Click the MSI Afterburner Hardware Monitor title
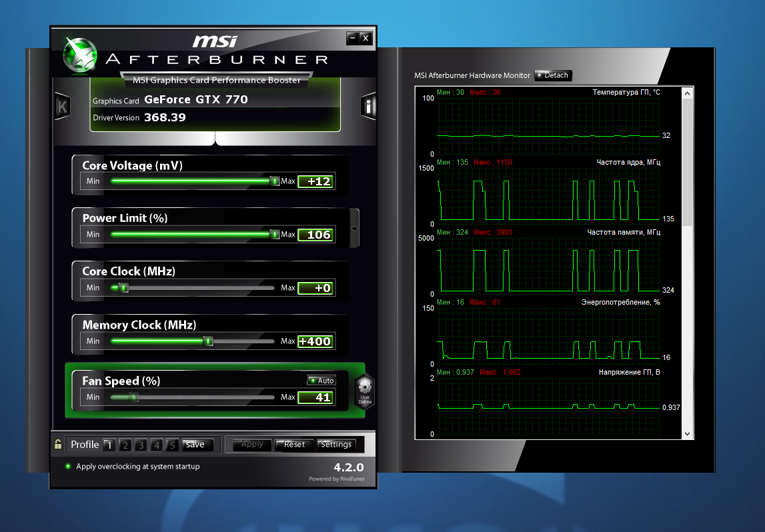This screenshot has height=532, width=765. (x=472, y=75)
